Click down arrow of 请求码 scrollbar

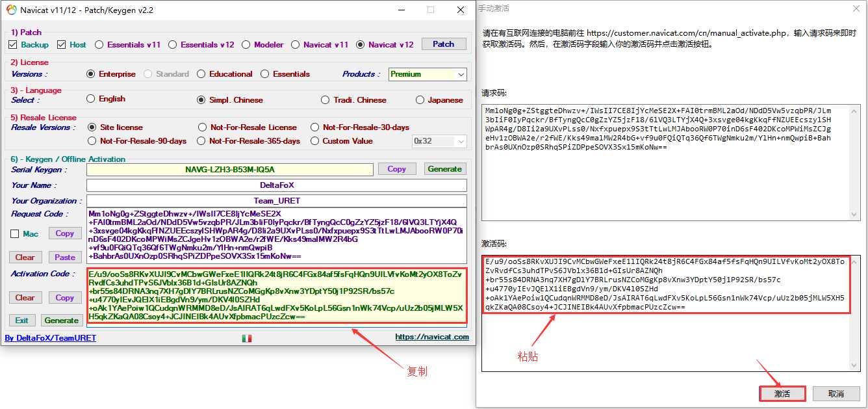[x=854, y=214]
